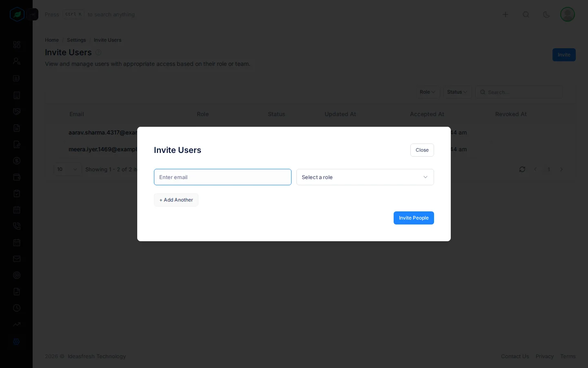This screenshot has width=588, height=368.
Task: Open the mail envelope icon in the sidebar
Action: (17, 259)
